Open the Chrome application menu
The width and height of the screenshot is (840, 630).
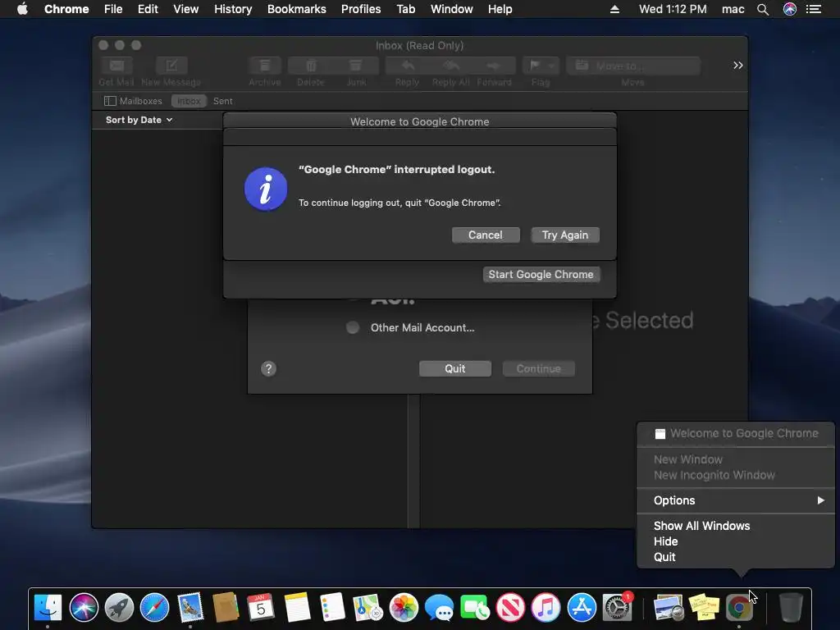coord(66,9)
